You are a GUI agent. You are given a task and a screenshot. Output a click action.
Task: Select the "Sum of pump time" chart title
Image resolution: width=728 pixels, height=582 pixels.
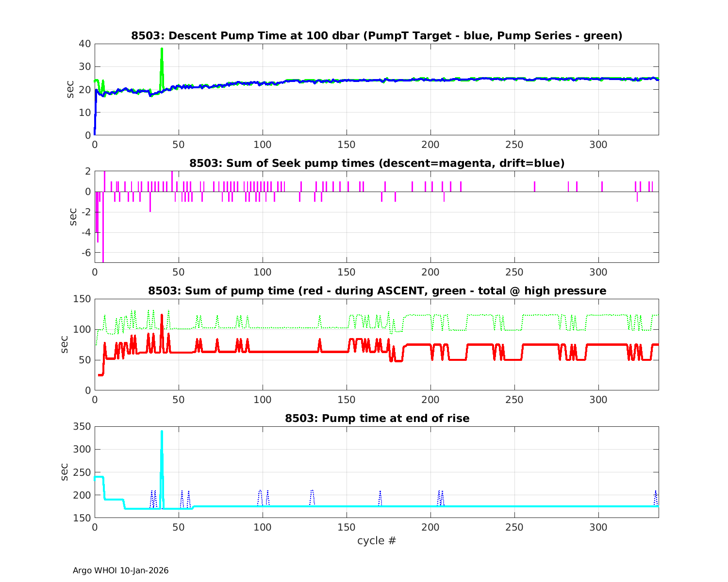coord(377,291)
